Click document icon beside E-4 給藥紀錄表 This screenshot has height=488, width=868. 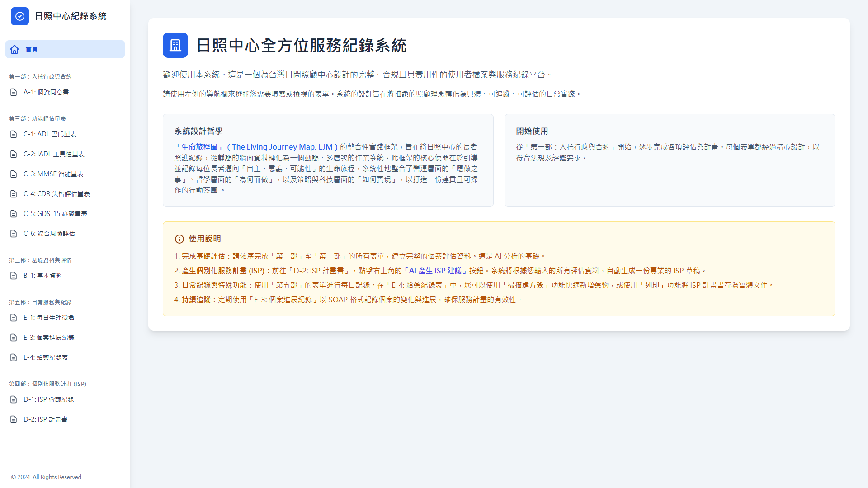(14, 357)
